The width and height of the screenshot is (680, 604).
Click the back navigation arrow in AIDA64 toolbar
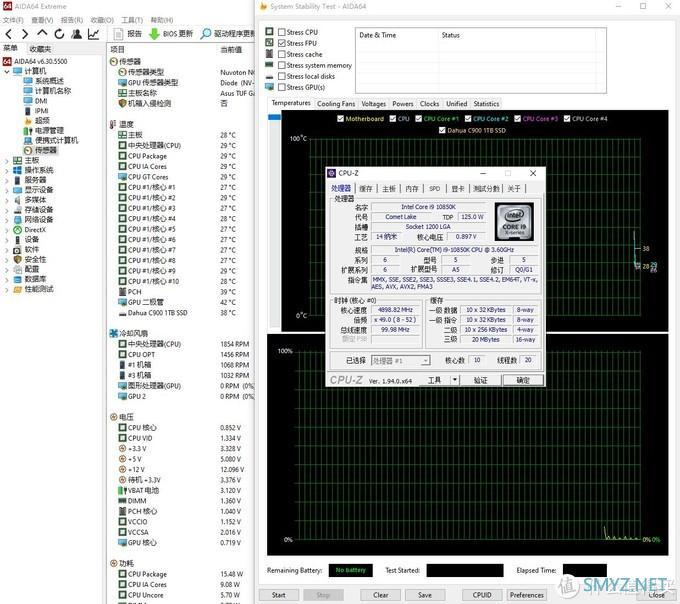tap(8, 34)
